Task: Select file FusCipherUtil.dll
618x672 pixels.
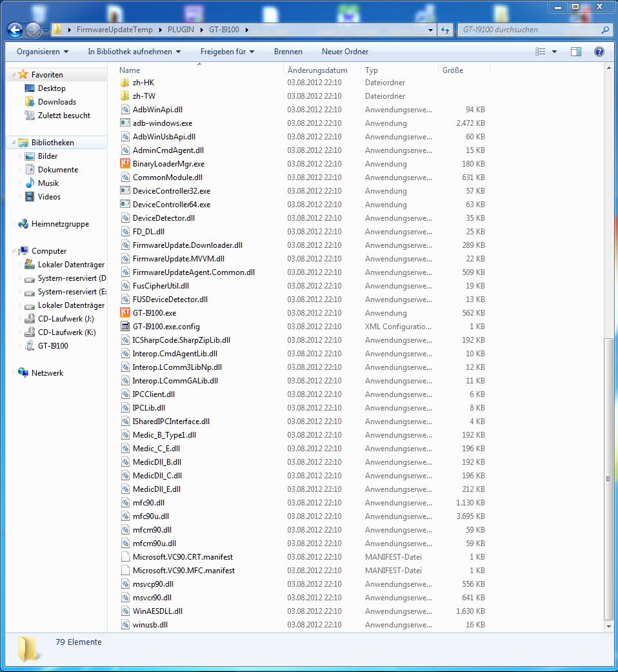Action: tap(161, 286)
